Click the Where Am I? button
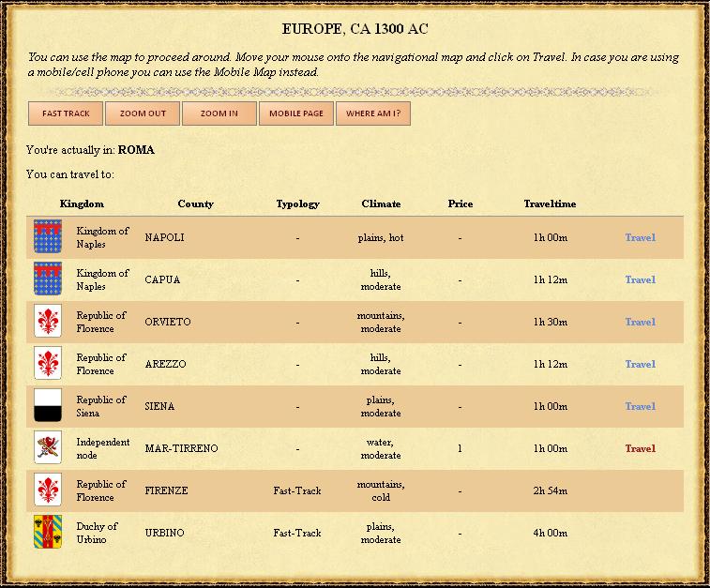This screenshot has width=710, height=588. [373, 113]
